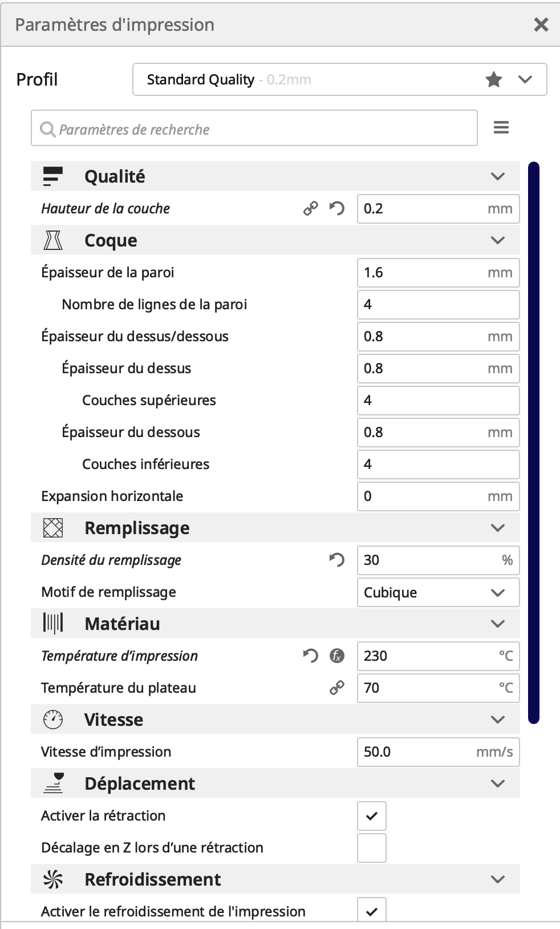Open settings visibility hamburger menu
Image resolution: width=560 pixels, height=929 pixels.
[x=501, y=127]
